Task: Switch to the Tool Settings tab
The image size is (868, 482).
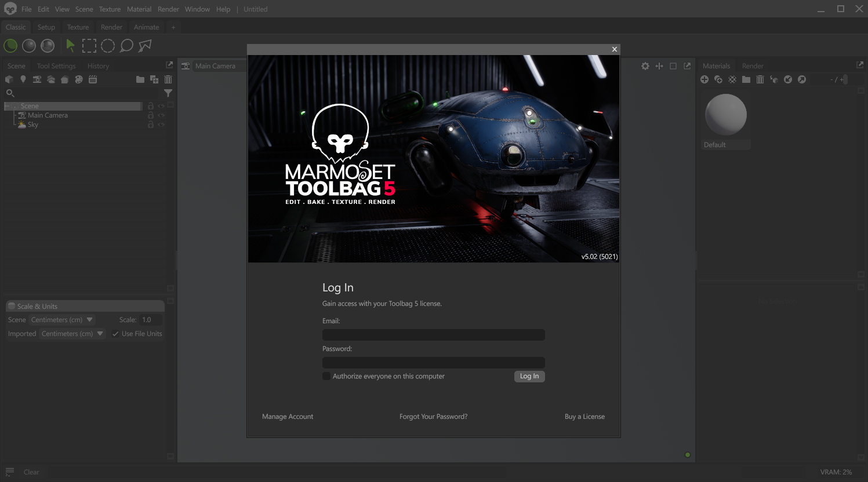Action: click(56, 66)
